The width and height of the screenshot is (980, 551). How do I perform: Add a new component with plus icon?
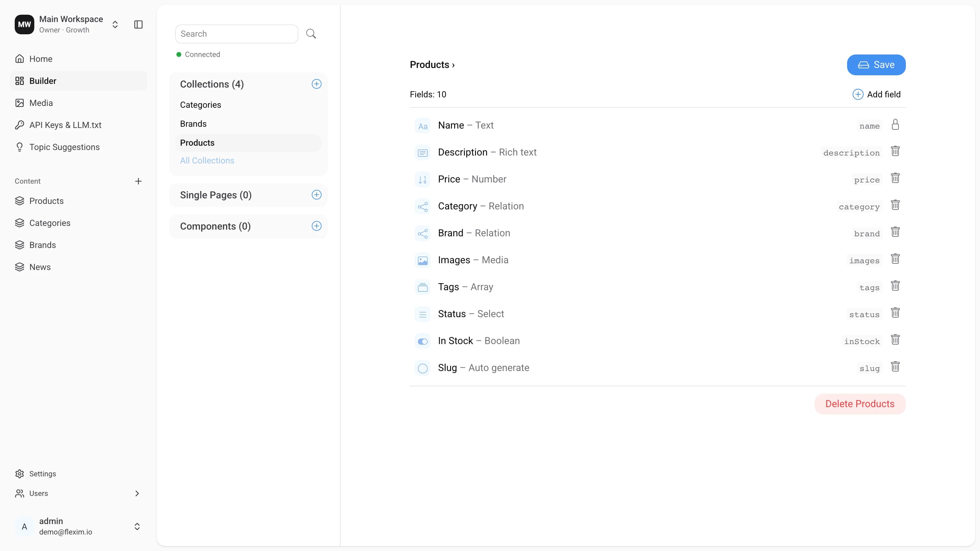click(317, 226)
